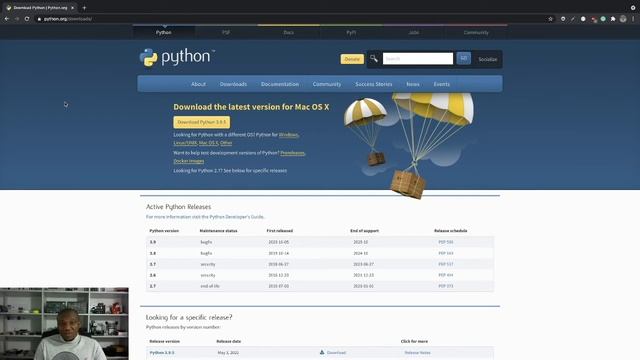The height and width of the screenshot is (360, 640).
Task: Click the 'Active Python Releases' heading
Action: 178,207
